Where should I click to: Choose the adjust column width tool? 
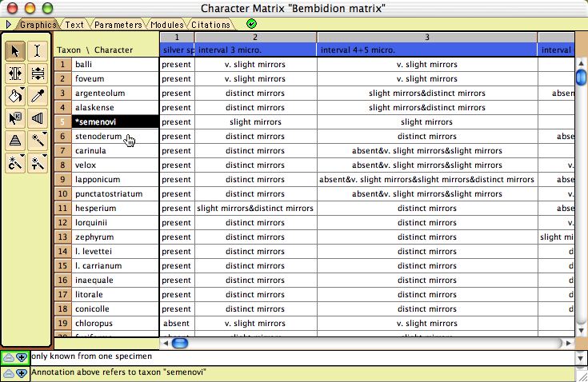coord(14,74)
